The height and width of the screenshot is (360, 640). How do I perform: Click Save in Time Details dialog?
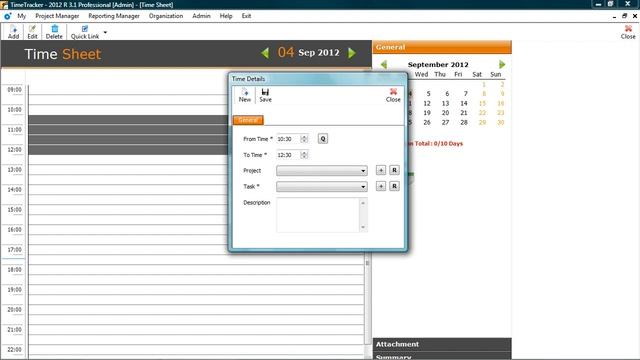(x=265, y=95)
